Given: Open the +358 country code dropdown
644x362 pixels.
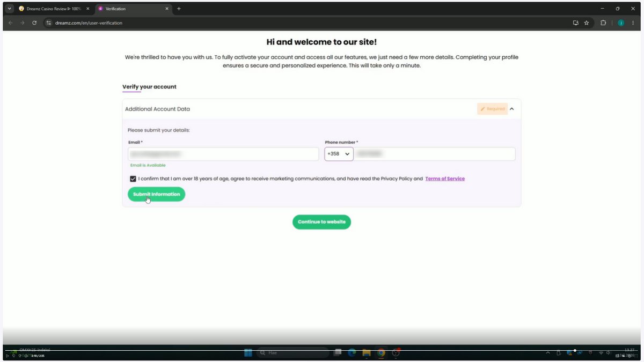Looking at the screenshot, I should point(339,154).
